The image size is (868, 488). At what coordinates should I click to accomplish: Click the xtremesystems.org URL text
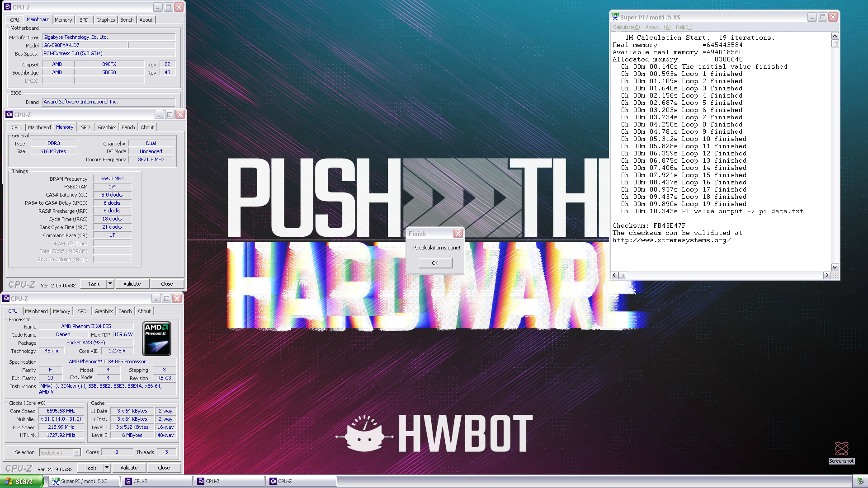671,240
